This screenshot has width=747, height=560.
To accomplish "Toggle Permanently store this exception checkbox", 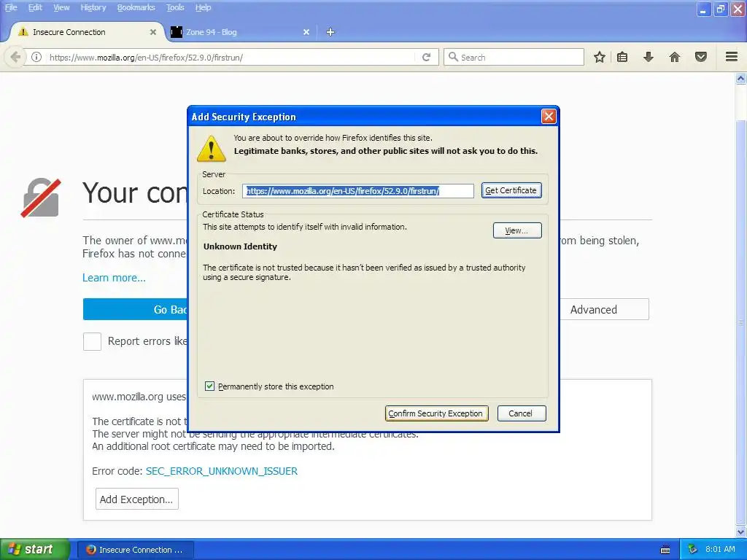I will click(209, 386).
